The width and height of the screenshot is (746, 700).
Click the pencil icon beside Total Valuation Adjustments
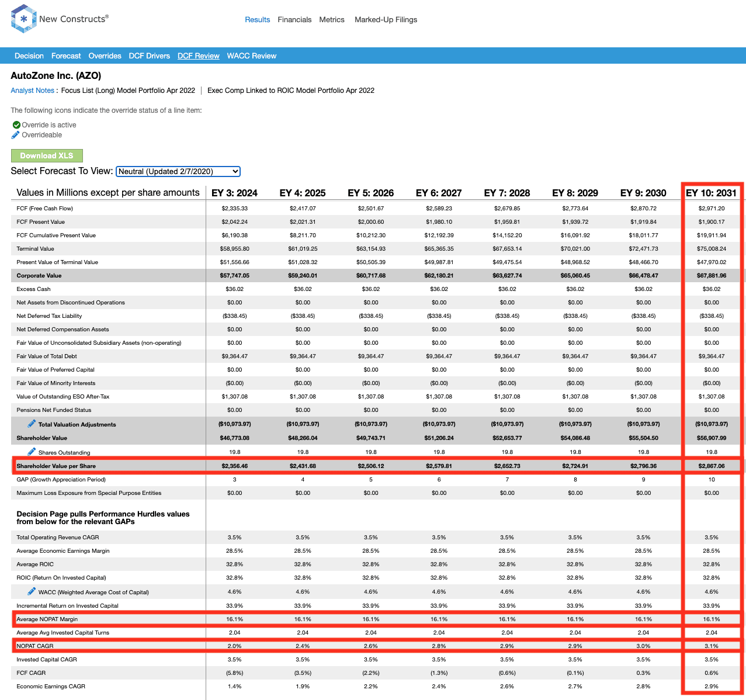[32, 424]
